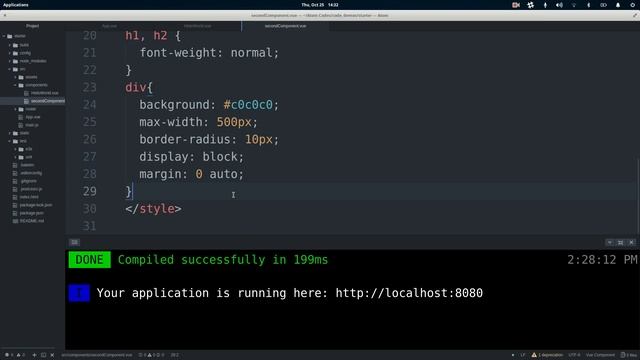Viewport: 640px width, 360px height.
Task: Open the Applications menu in the top panel
Action: 16,5
